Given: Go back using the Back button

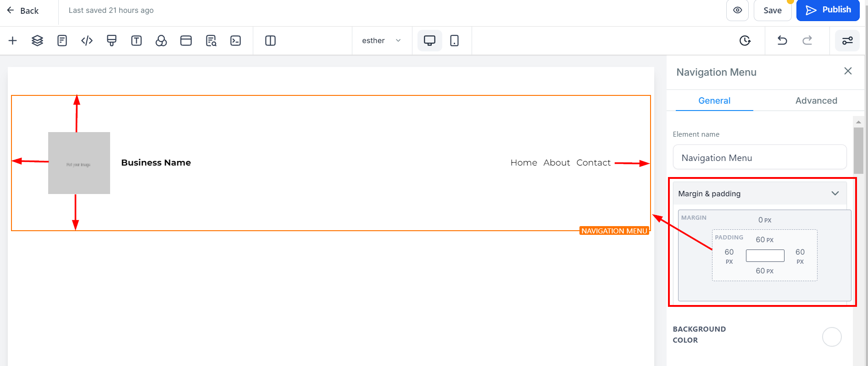Looking at the screenshot, I should point(23,11).
